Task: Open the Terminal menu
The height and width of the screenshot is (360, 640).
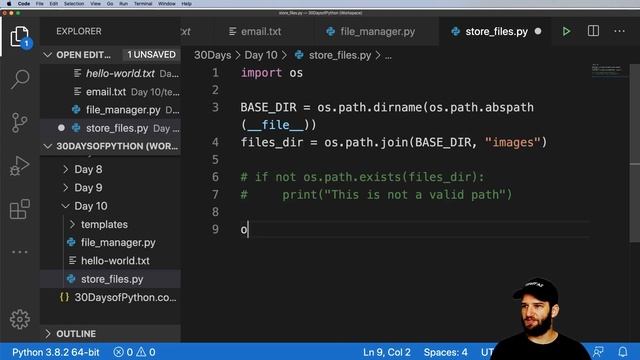Action: coord(143,4)
